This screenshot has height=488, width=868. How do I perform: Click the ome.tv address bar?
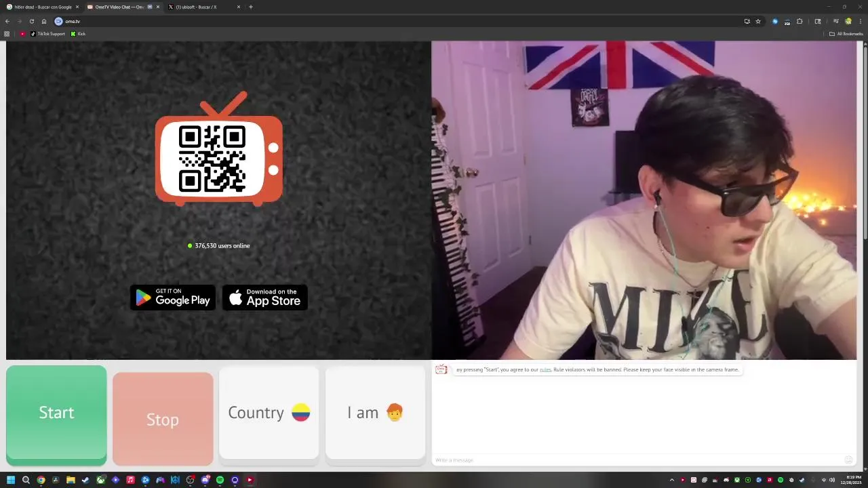(407, 21)
